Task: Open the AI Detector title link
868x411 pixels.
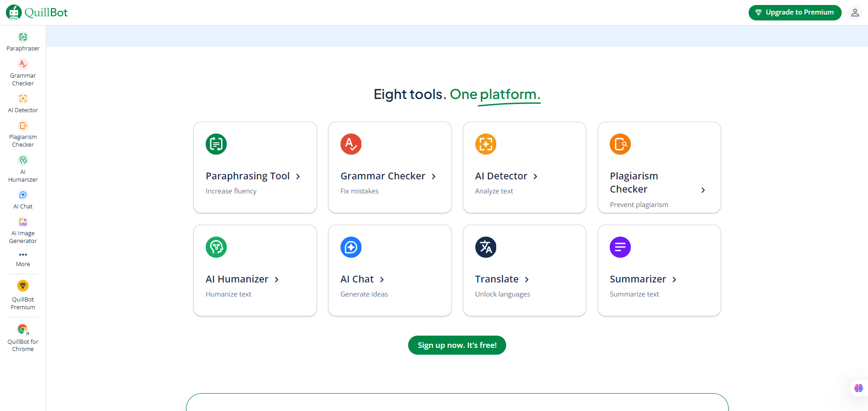Action: [x=501, y=176]
